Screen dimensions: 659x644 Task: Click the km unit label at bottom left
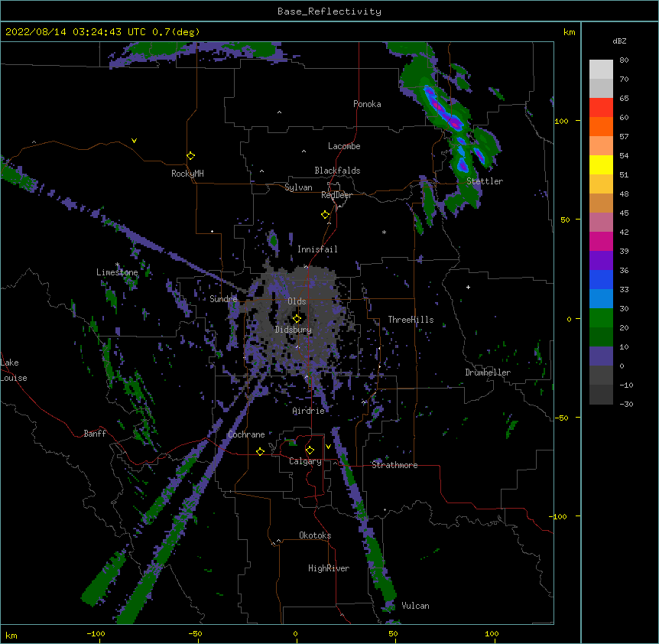11,636
